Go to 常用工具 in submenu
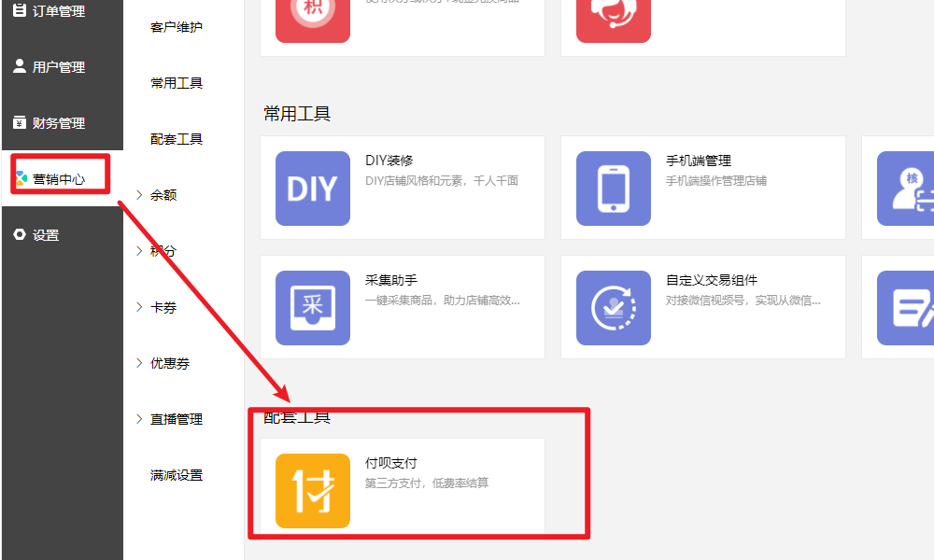This screenshot has height=560, width=934. [177, 83]
